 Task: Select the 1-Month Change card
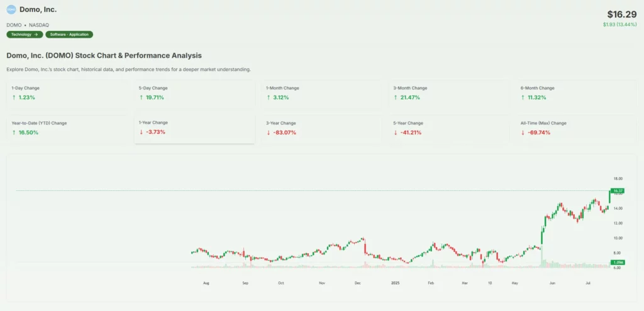321,93
